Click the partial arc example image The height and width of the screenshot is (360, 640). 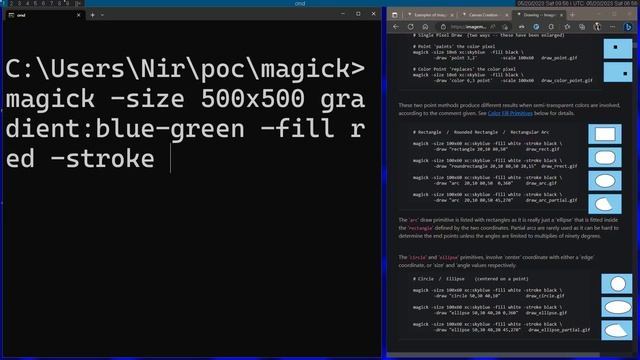(x=605, y=204)
